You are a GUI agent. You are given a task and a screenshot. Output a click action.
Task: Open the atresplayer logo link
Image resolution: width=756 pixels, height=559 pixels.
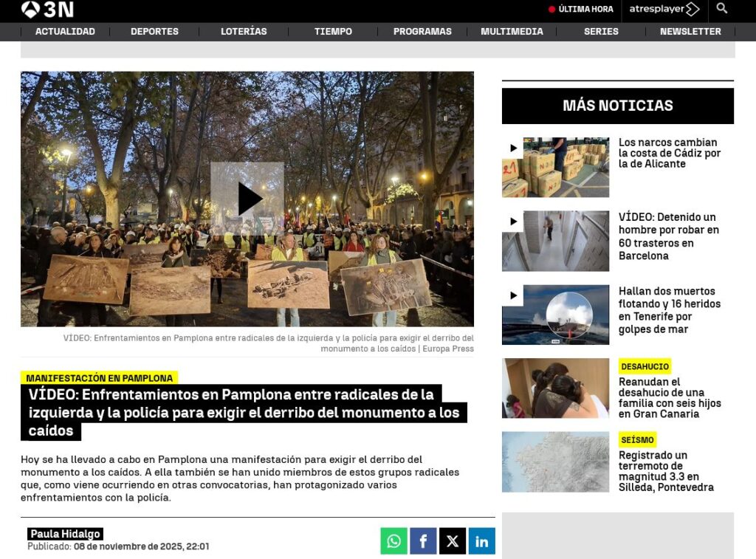(x=664, y=10)
